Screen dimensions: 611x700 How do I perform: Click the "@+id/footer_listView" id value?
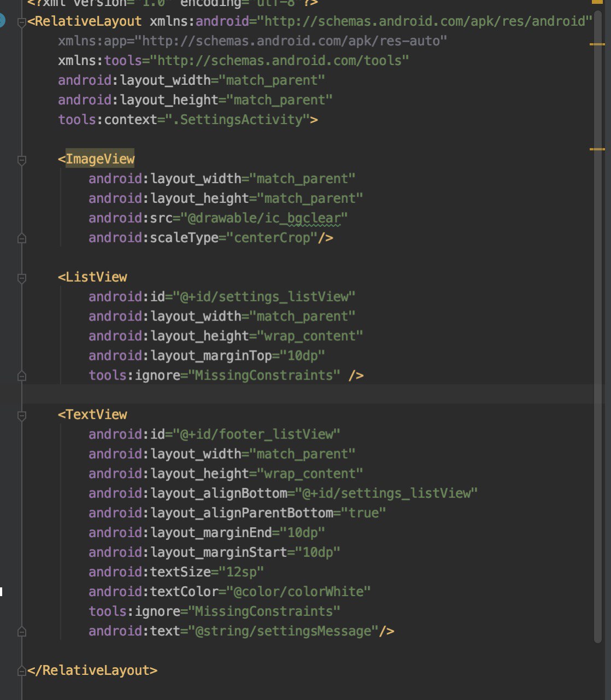click(x=256, y=434)
